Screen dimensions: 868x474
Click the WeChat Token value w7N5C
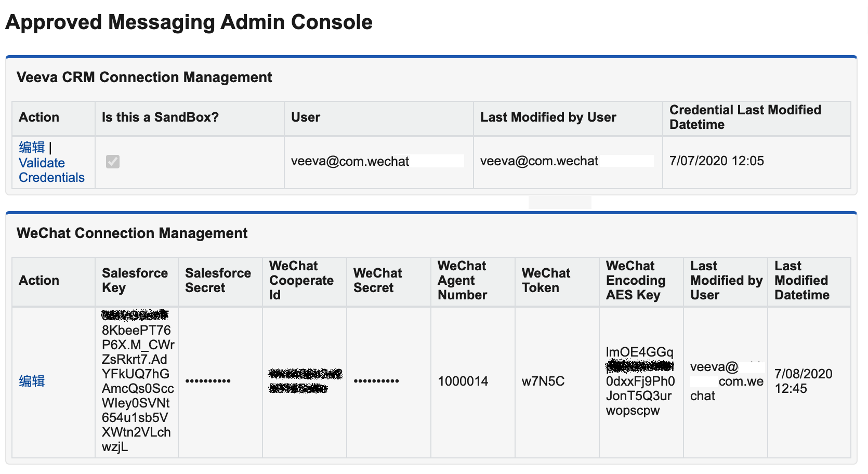click(543, 381)
